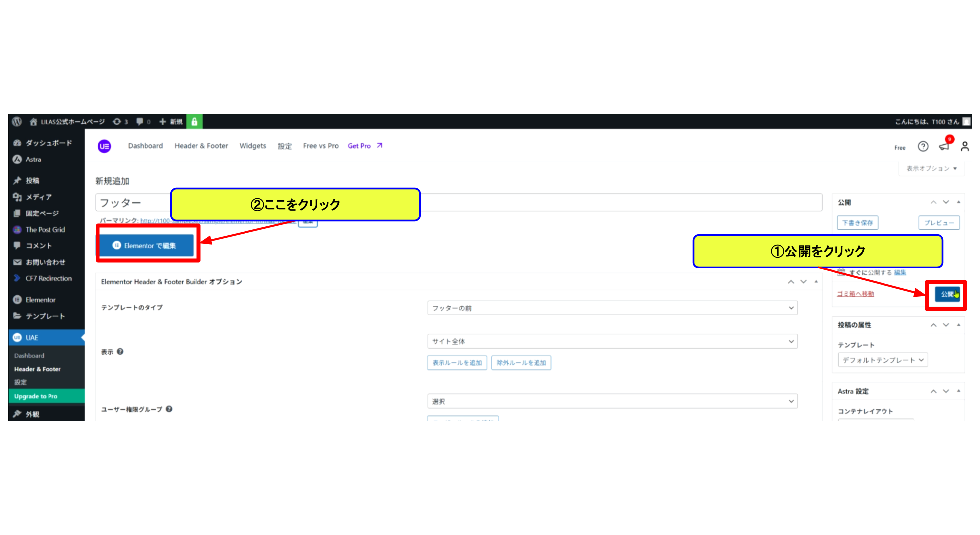Click the title field containing フッター

point(458,203)
